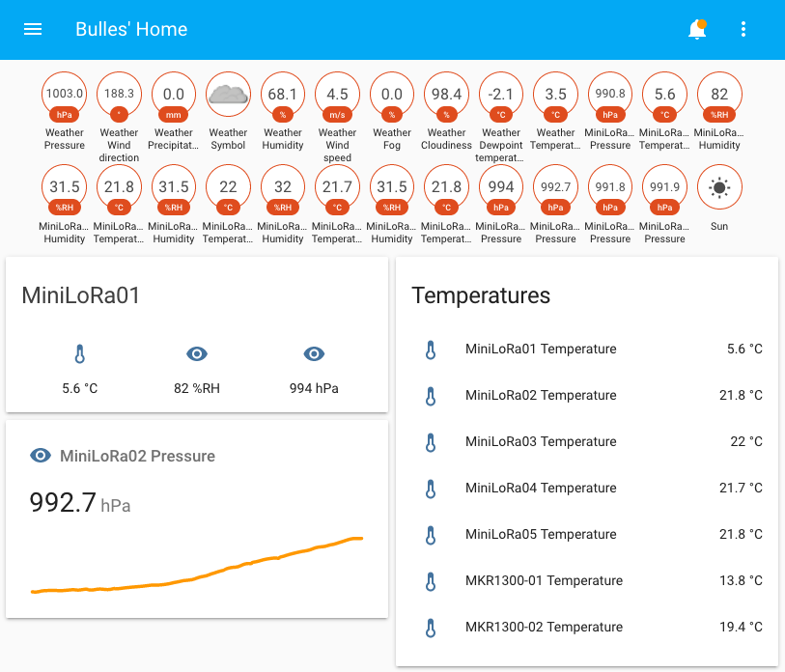Select the Weather Precipitation 0.0 mm badge
This screenshot has width=785, height=672.
pyautogui.click(x=173, y=97)
